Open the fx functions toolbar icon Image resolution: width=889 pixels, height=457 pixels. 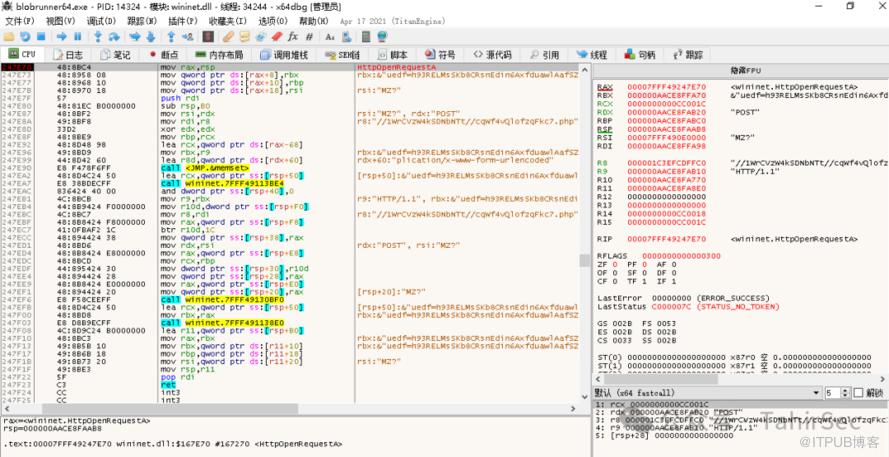[x=292, y=36]
